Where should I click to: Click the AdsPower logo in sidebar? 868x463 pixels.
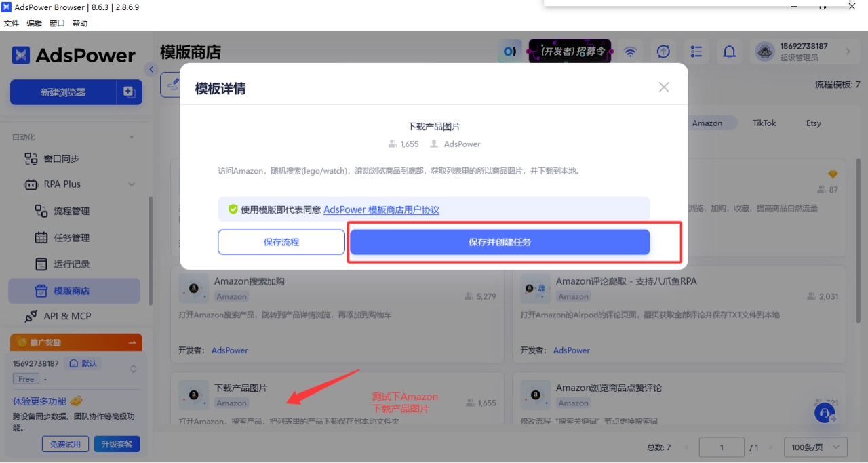pyautogui.click(x=73, y=56)
